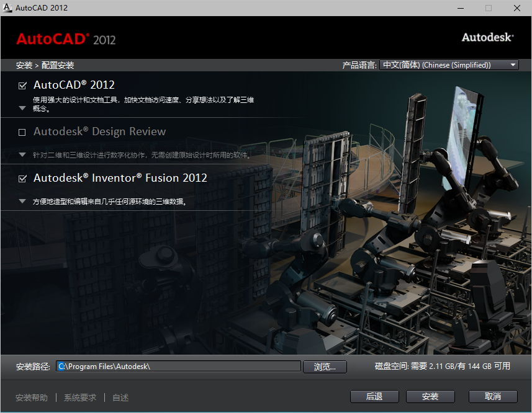Viewport: 532px width, 413px height.
Task: Click the 取消 cancel button
Action: [x=493, y=396]
